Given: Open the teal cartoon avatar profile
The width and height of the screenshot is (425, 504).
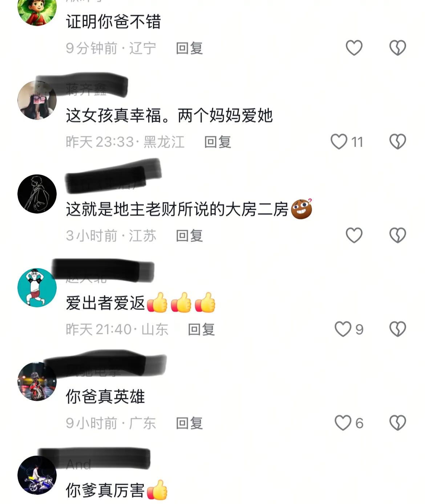Looking at the screenshot, I should (x=37, y=287).
